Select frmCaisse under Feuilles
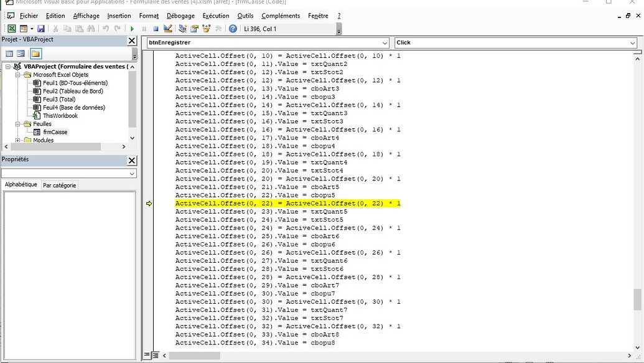 (x=54, y=132)
